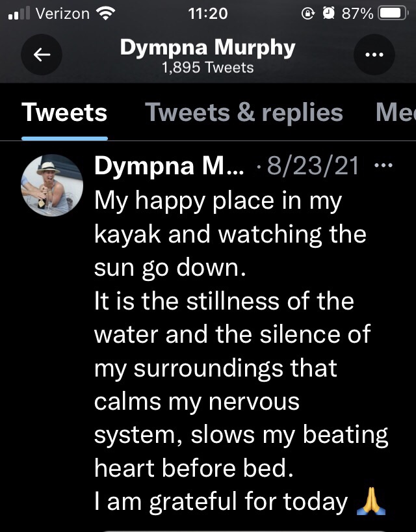Tap the tweet author name Dympna M...

click(170, 166)
